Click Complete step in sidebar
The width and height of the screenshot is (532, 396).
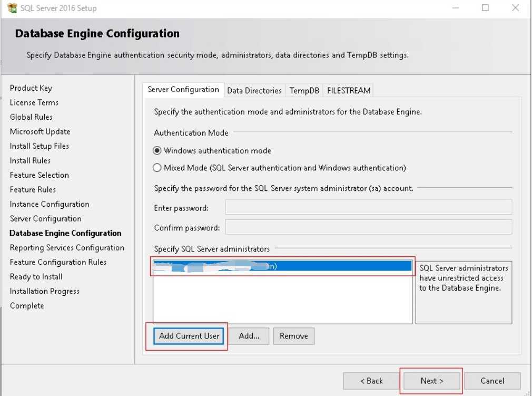[x=27, y=306]
